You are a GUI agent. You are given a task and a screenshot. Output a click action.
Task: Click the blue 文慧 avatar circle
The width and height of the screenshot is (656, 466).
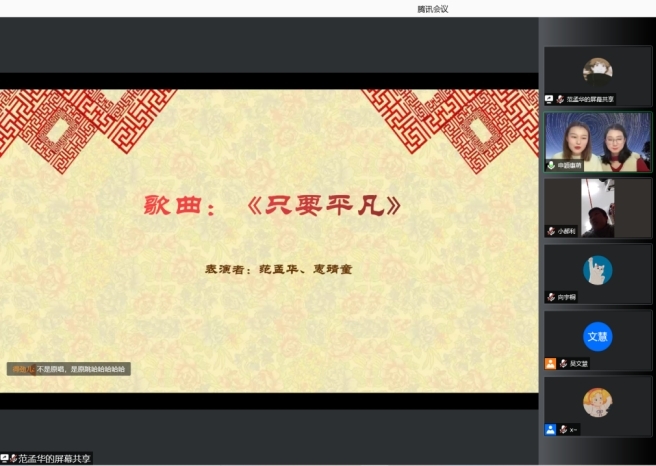(597, 336)
